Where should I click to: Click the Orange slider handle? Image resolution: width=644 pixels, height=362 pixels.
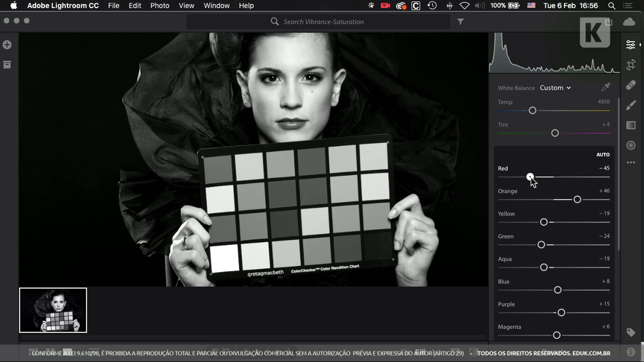click(577, 200)
